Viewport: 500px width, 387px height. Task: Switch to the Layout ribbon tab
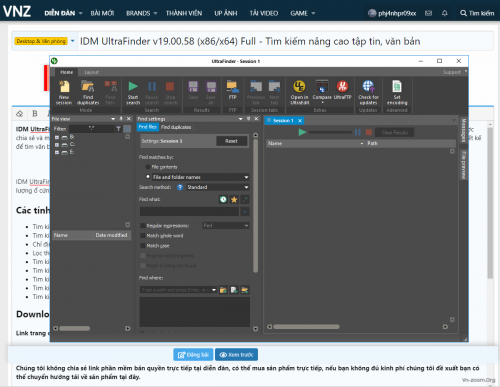[x=91, y=72]
